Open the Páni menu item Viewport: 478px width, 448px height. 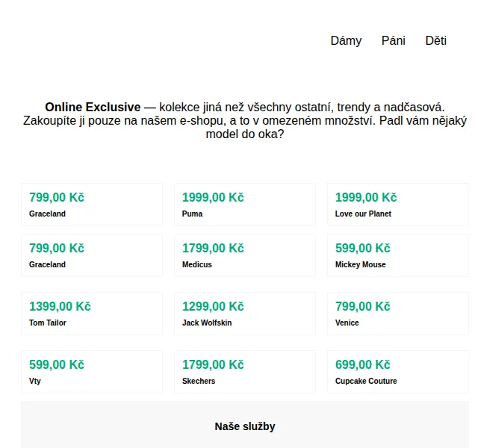pyautogui.click(x=394, y=40)
